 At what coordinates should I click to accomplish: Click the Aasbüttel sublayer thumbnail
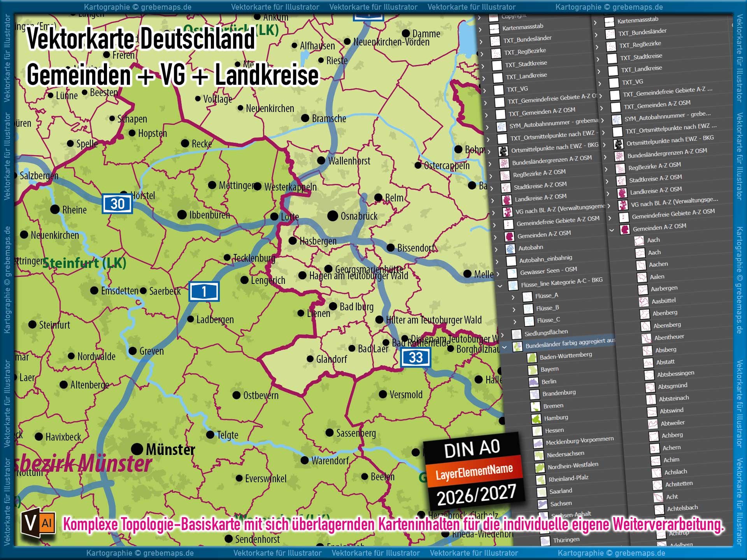coord(644,302)
